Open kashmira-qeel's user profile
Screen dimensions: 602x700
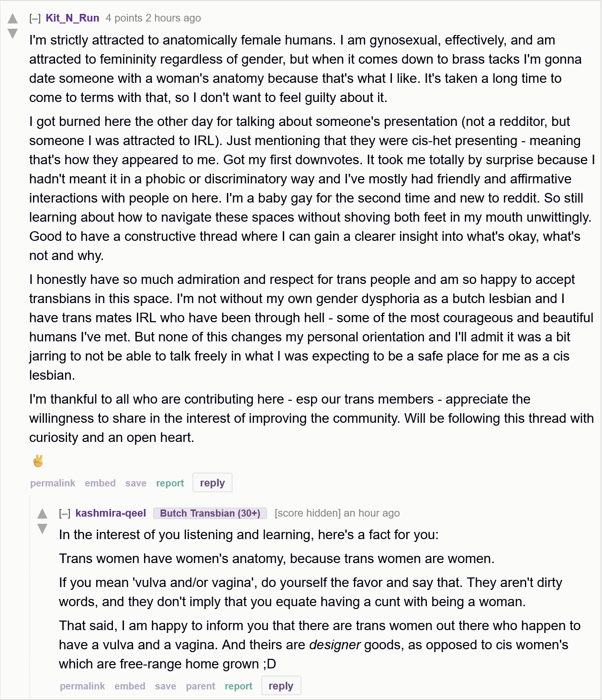point(111,513)
